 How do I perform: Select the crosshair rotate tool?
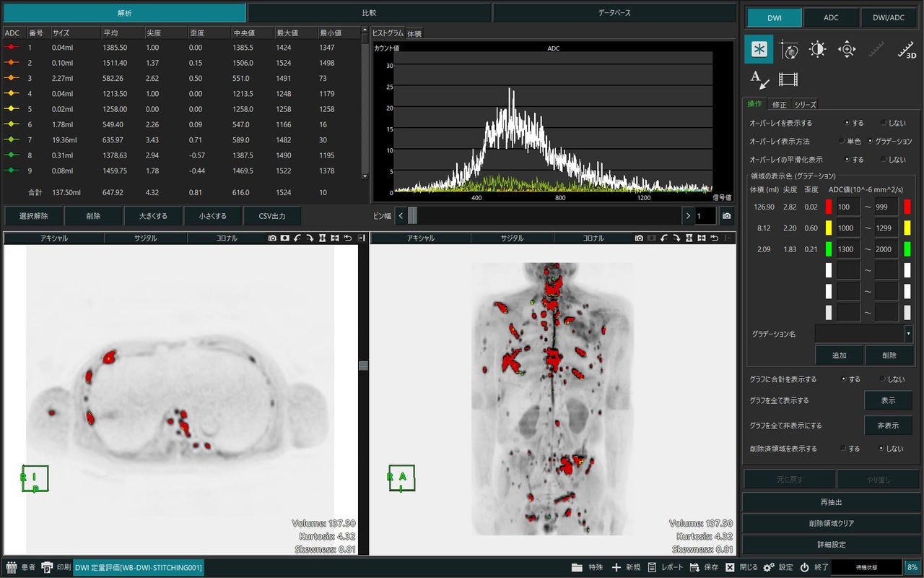(788, 49)
